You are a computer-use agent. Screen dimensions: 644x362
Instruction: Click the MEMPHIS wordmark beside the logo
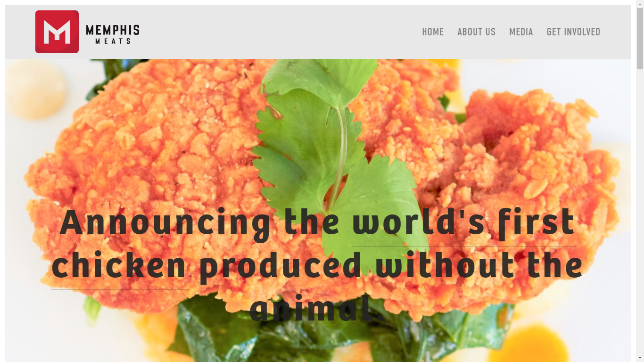(113, 31)
